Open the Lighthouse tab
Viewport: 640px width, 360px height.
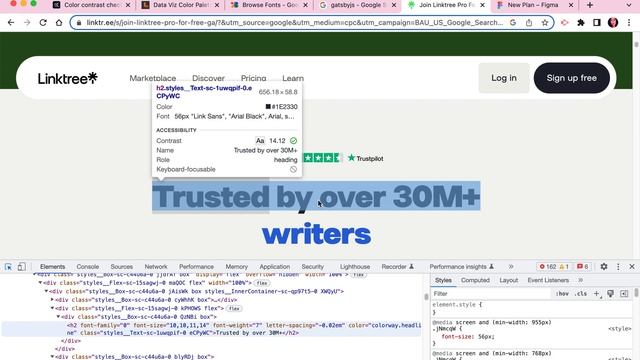[355, 267]
